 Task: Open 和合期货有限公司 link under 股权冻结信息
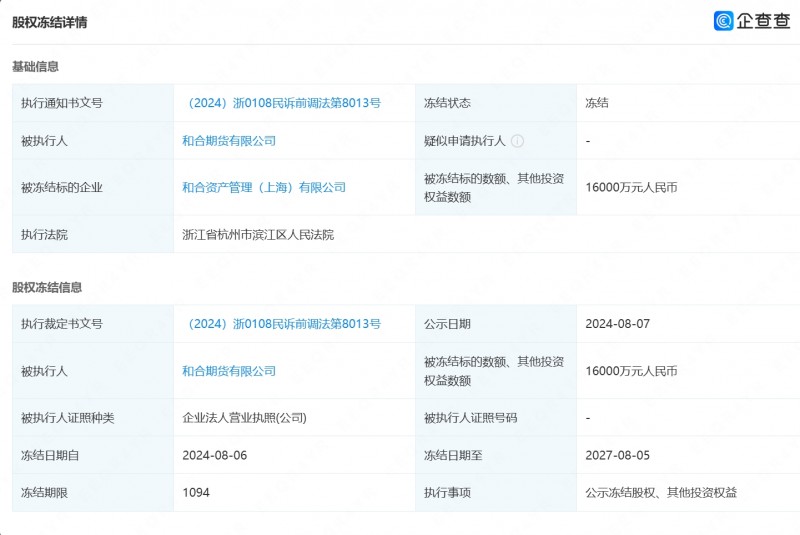229,371
